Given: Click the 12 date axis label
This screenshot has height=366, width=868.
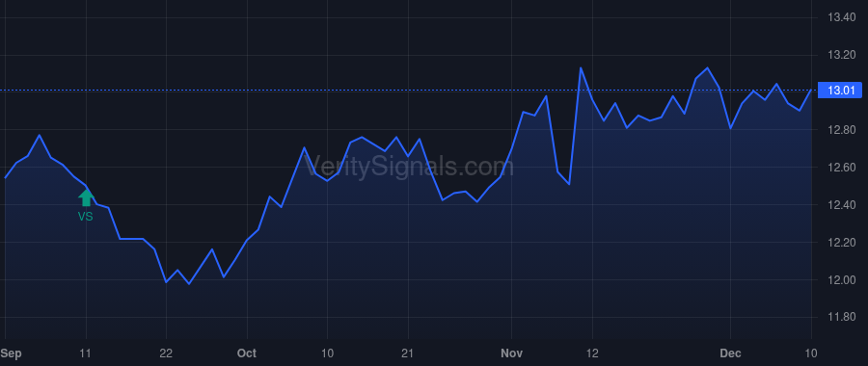Looking at the screenshot, I should [592, 353].
